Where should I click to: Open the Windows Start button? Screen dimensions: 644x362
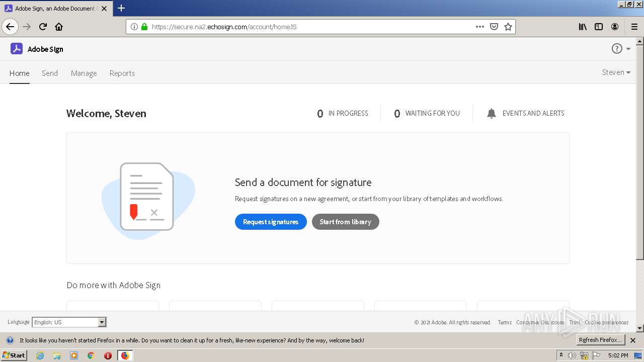tap(14, 355)
